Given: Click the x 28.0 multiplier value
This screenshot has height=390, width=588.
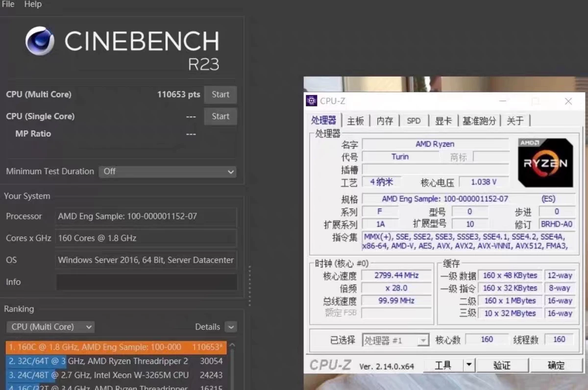Looking at the screenshot, I should point(396,288).
